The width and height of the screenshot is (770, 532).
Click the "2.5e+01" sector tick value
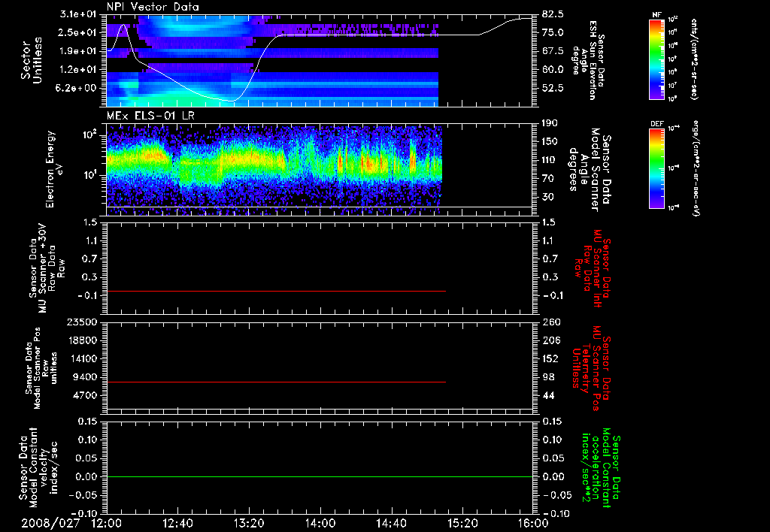[77, 32]
